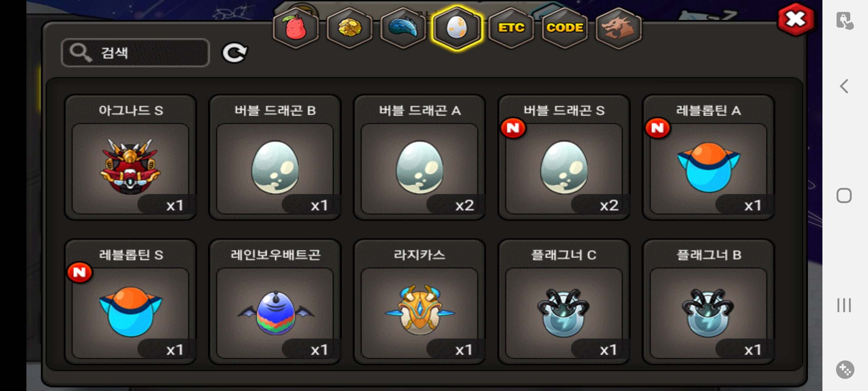Tap the Android back navigation arrow
868x391 pixels.
(x=844, y=87)
